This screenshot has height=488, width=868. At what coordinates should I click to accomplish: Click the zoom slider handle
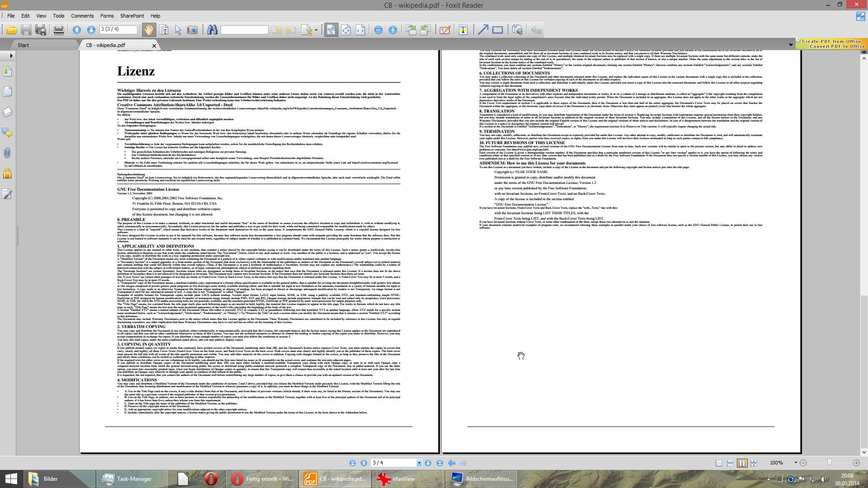coord(829,463)
